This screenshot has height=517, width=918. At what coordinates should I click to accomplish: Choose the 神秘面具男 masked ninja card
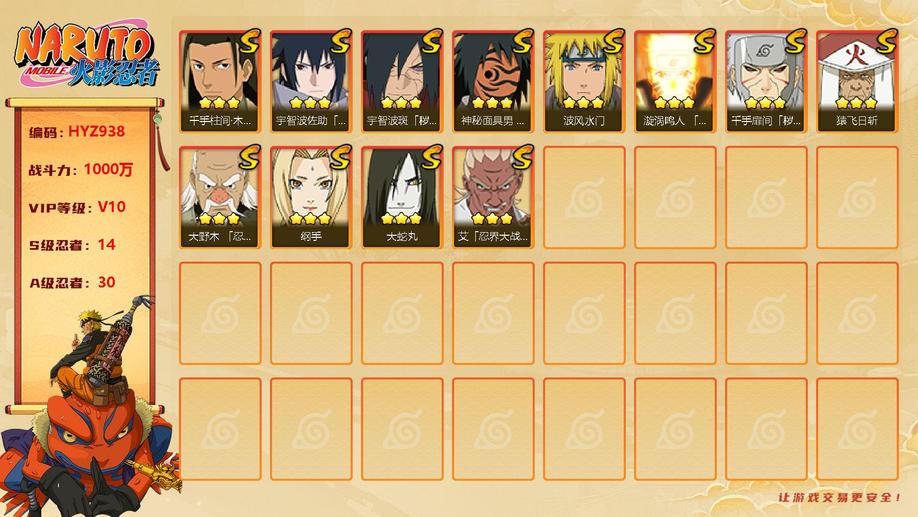493,81
